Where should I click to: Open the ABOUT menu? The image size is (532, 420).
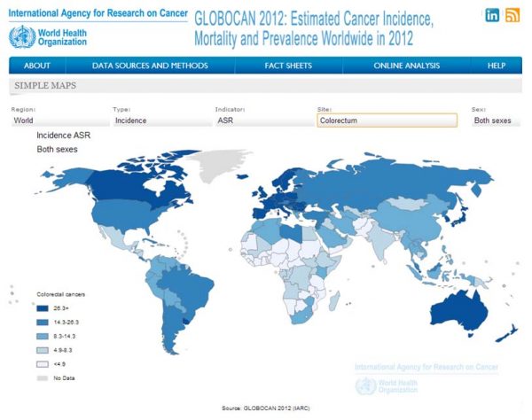coord(37,66)
